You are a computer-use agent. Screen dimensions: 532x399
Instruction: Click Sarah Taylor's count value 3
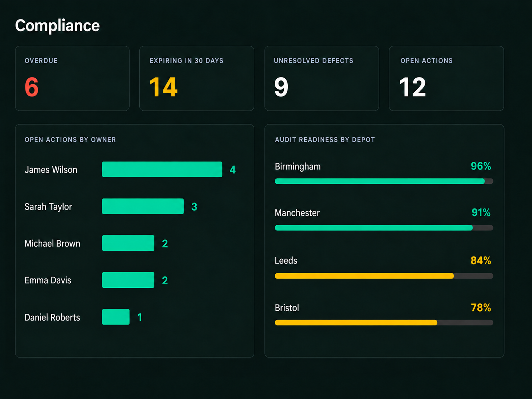pos(194,207)
